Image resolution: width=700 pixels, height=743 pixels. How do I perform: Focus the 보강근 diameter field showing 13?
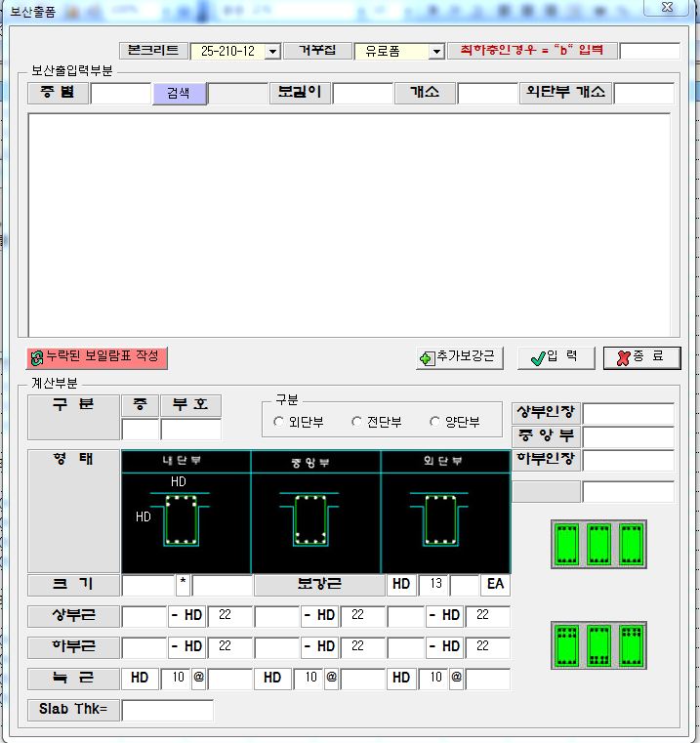433,585
